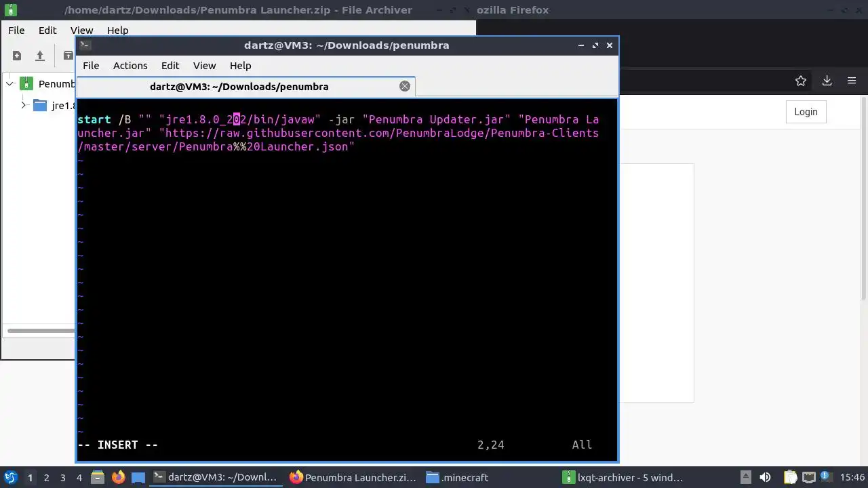Image resolution: width=868 pixels, height=488 pixels.
Task: Click the volume speaker tray icon
Action: pos(765,478)
